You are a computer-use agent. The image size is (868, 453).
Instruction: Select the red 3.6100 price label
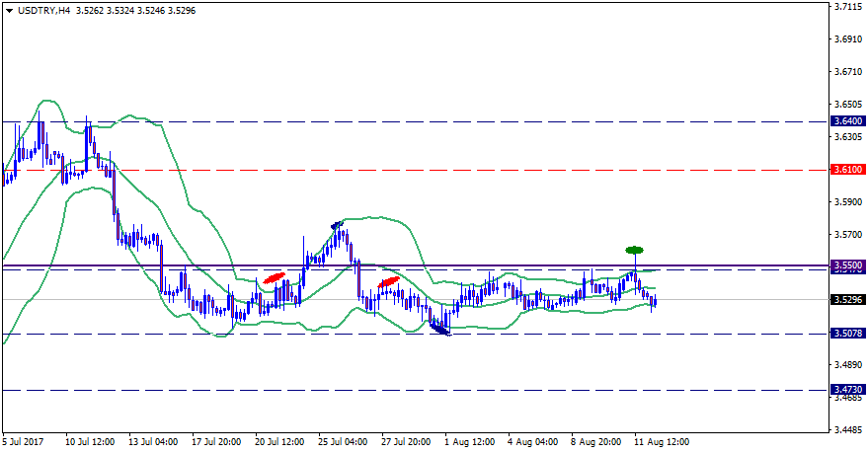coord(847,170)
